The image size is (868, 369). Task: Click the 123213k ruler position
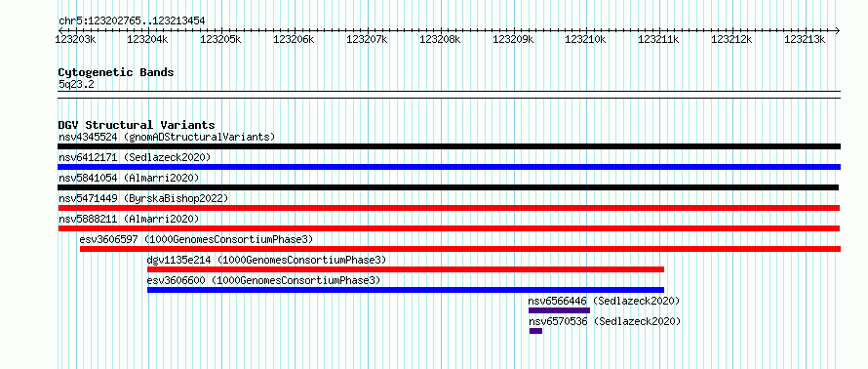(805, 39)
